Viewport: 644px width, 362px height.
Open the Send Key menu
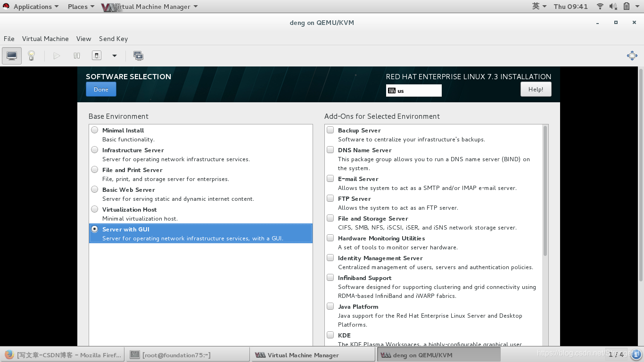pos(113,39)
